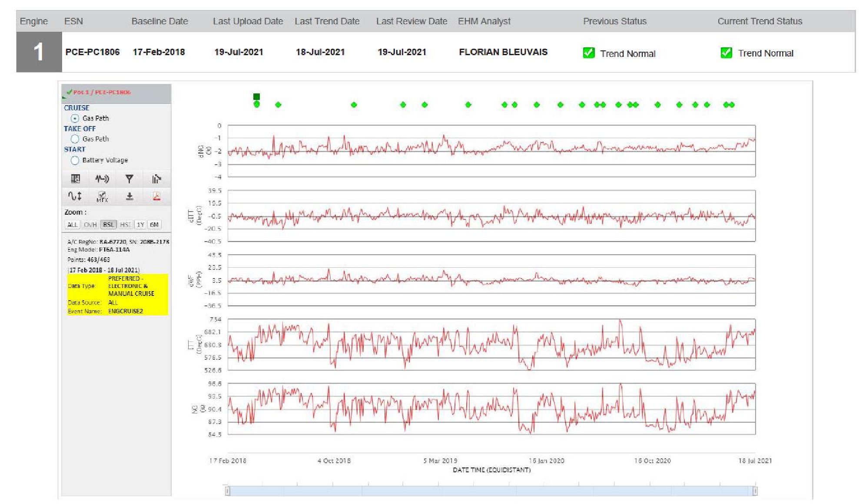Select the BSL zoom option
This screenshot has height=504, width=866.
coord(108,225)
